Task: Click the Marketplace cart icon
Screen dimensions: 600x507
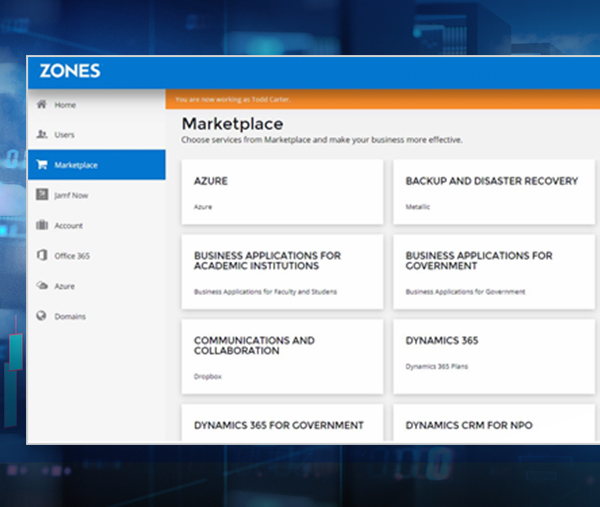Action: tap(42, 165)
